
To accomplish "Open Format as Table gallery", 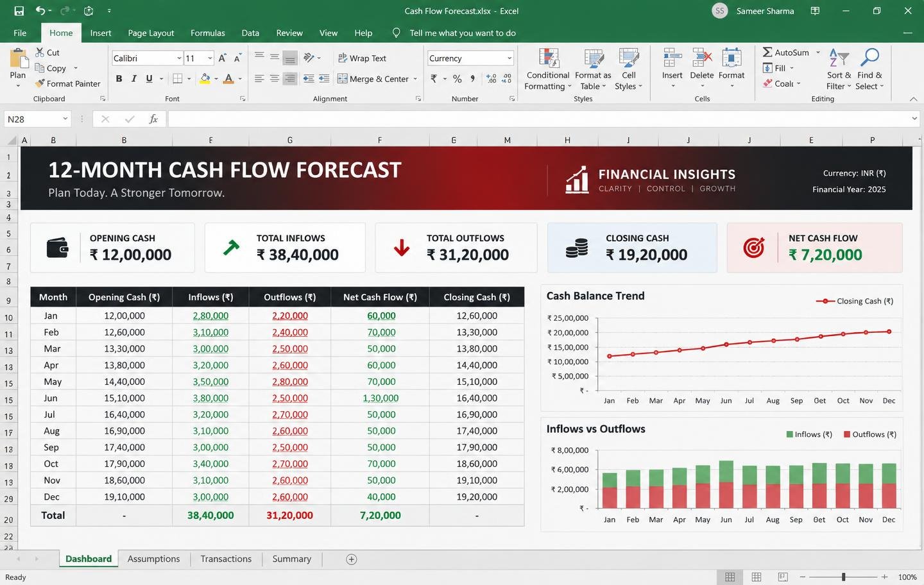I will tap(593, 69).
